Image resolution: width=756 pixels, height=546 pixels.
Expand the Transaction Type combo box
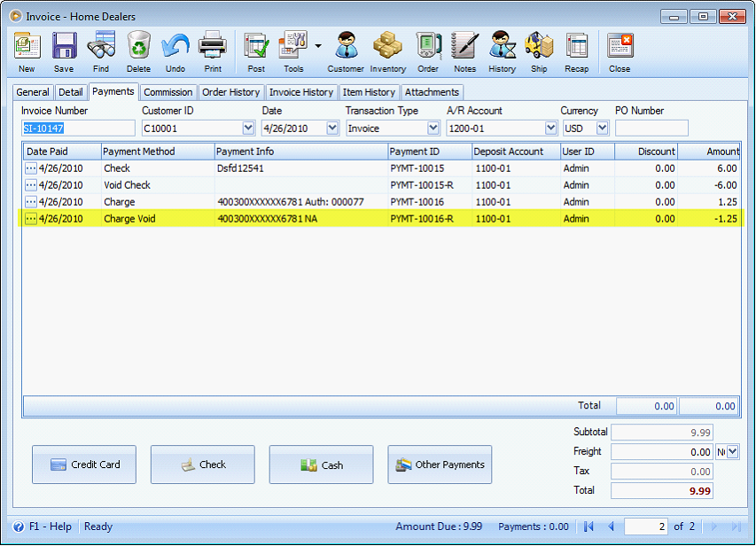point(433,129)
